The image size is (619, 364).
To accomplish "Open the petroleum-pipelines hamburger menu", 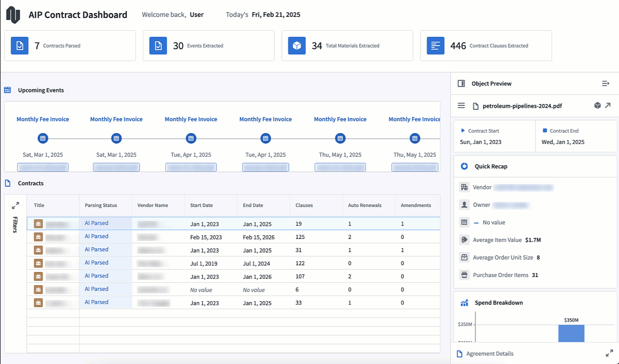I will pos(461,106).
